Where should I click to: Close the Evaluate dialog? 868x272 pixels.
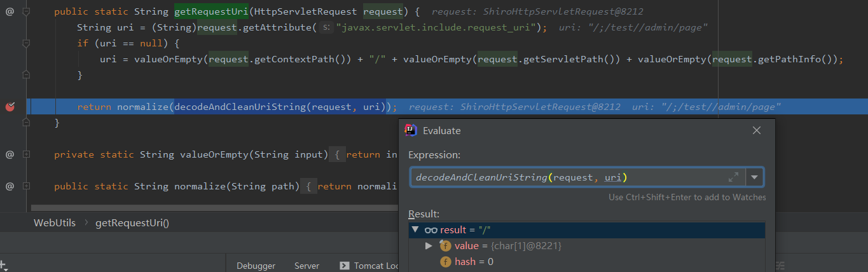756,130
